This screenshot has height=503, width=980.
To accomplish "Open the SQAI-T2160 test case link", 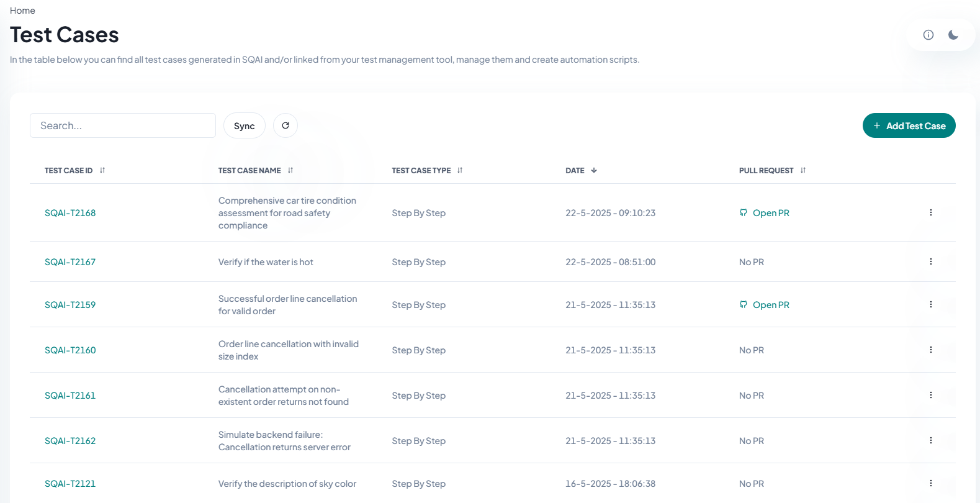I will (70, 350).
